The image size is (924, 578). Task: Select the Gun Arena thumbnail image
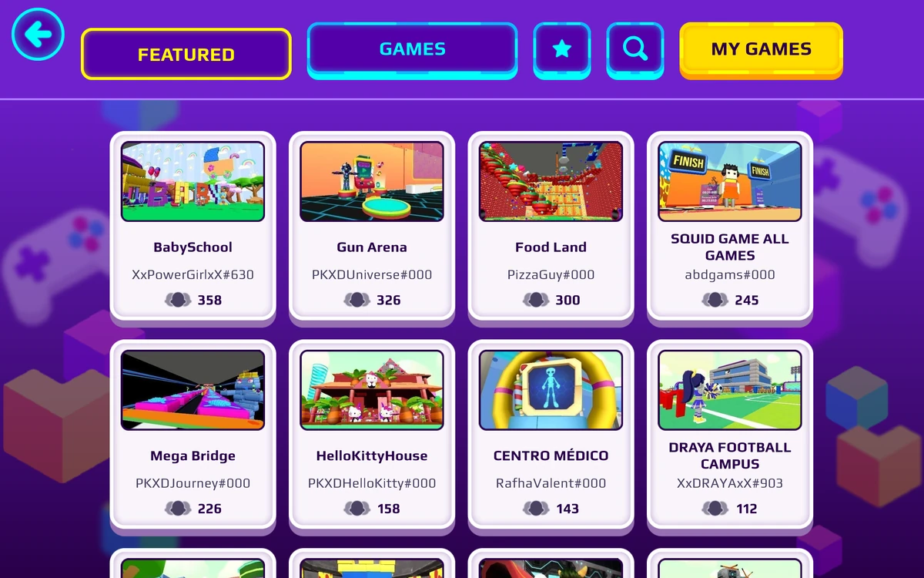372,182
